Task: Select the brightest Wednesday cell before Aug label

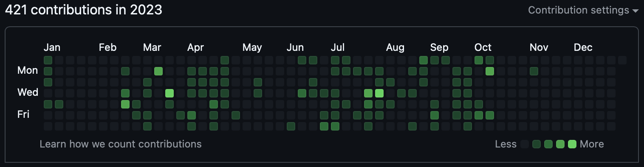Action: click(x=379, y=93)
